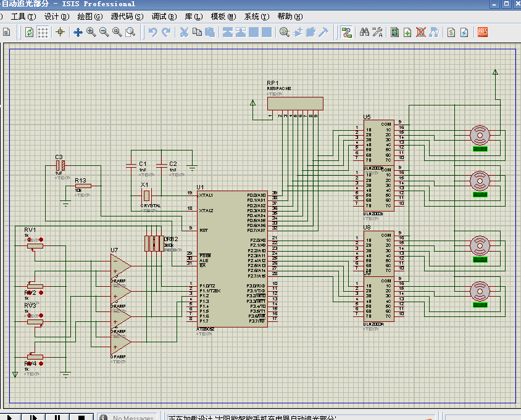
Task: Click the remove sheet red X icon
Action: pyautogui.click(x=421, y=32)
